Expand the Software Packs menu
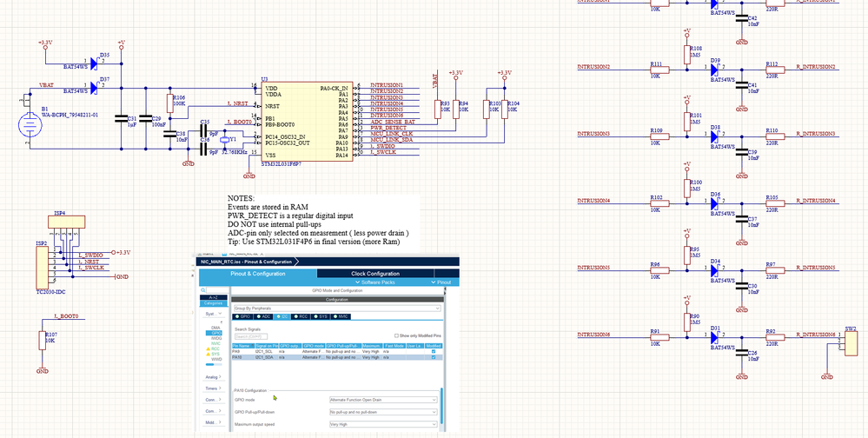 coord(376,282)
